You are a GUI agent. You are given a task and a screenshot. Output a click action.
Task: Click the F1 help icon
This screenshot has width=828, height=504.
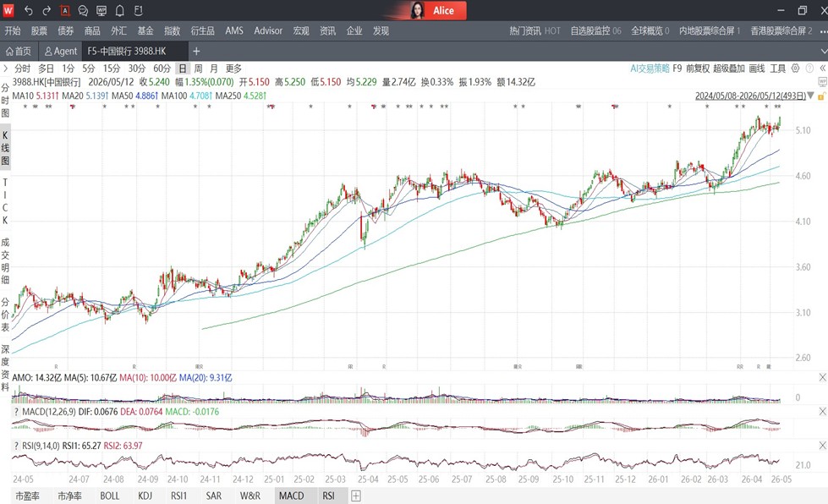[139, 10]
